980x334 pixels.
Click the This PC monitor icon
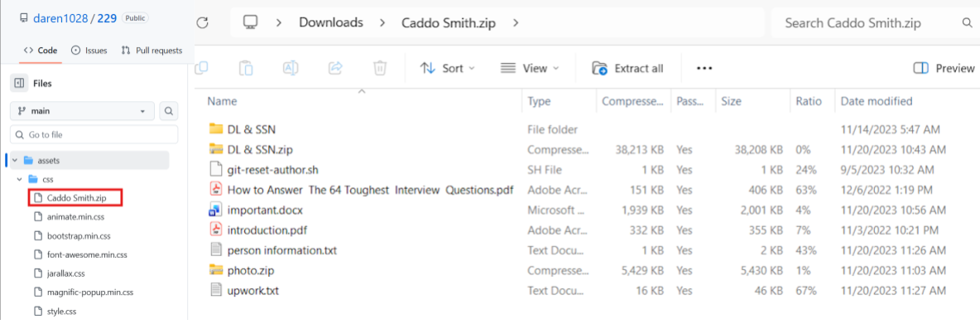tap(251, 22)
